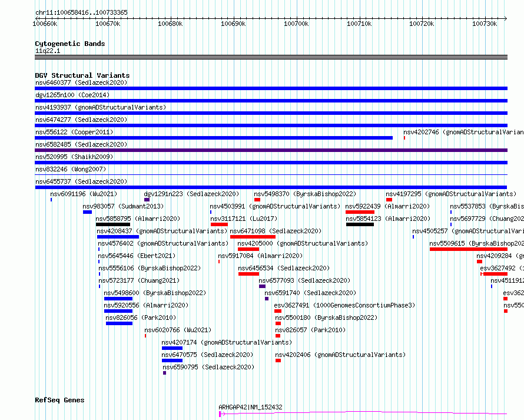
Task: Click nsv826056 (Park2010) label
Action: click(x=141, y=318)
